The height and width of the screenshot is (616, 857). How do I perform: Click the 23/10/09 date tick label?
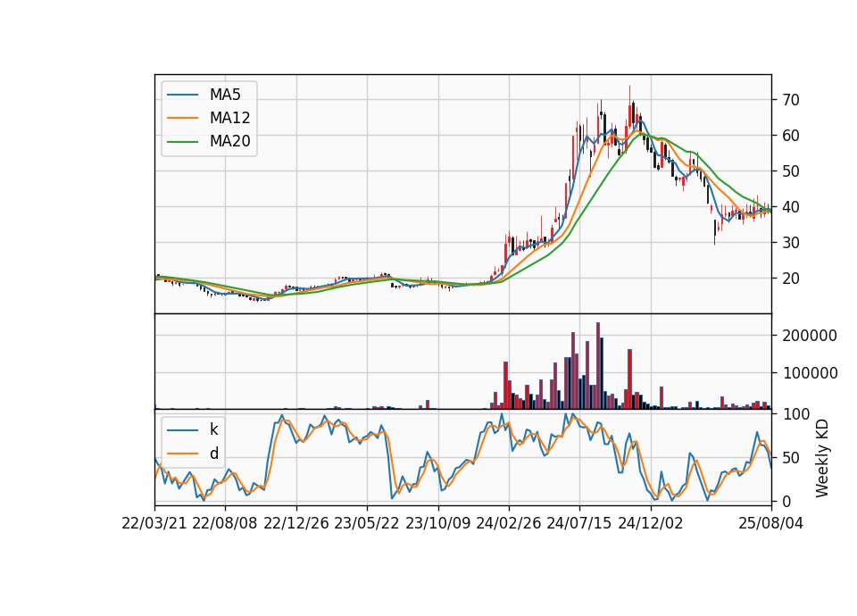(437, 523)
